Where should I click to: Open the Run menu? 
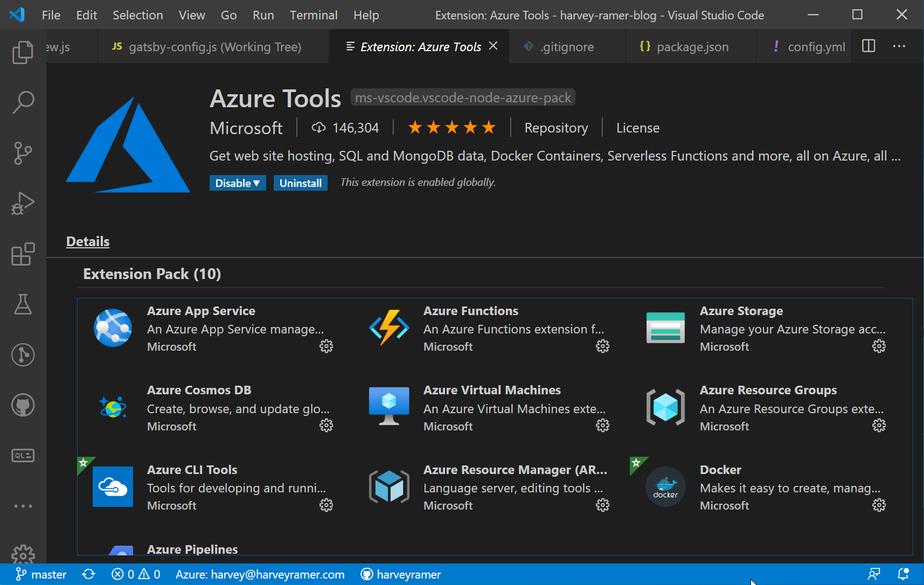[x=263, y=15]
